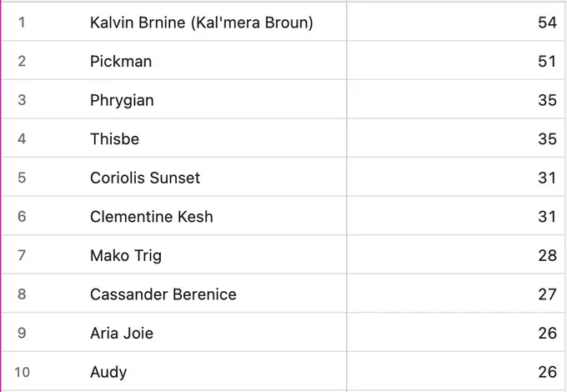567x392 pixels.
Task: Select row number 1
Action: [x=22, y=23]
